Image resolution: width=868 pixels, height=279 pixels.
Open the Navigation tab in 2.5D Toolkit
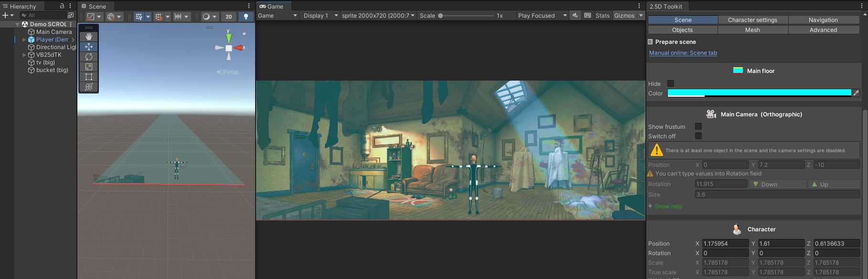tap(823, 20)
